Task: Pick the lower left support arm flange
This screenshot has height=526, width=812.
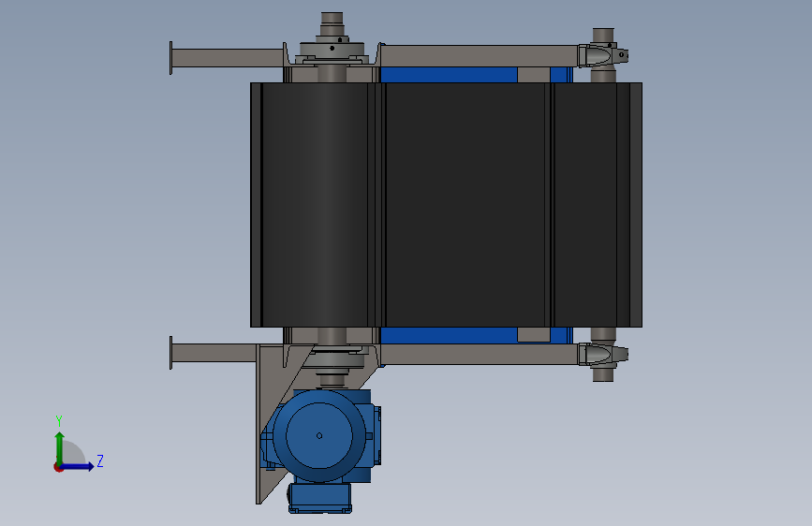Action: click(170, 353)
